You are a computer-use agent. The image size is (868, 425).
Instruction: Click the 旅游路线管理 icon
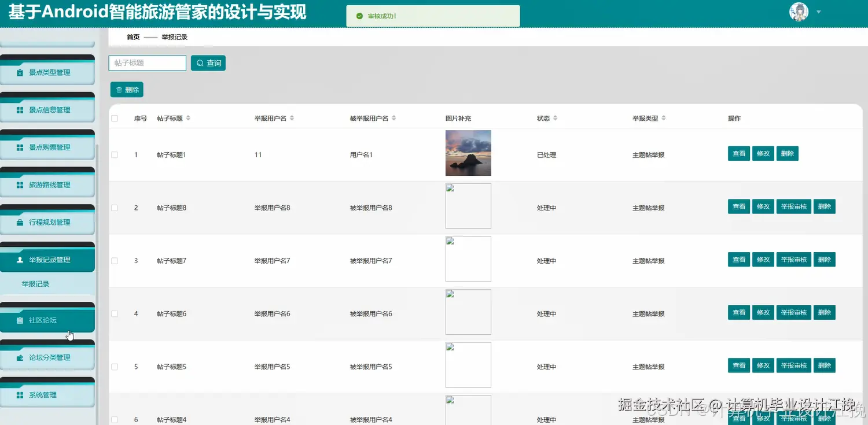coord(21,184)
